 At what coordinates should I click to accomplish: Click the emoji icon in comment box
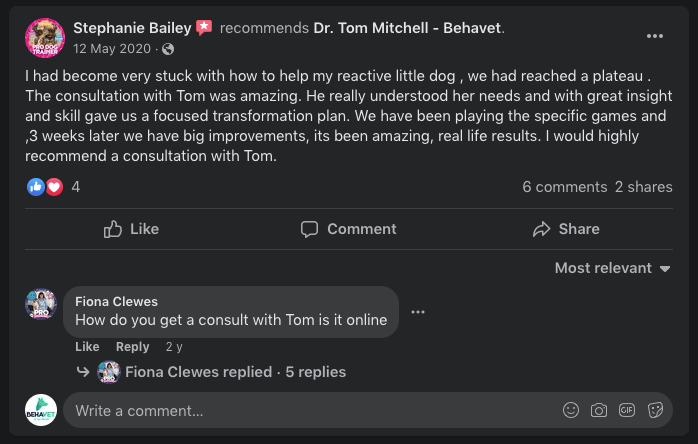pos(571,410)
